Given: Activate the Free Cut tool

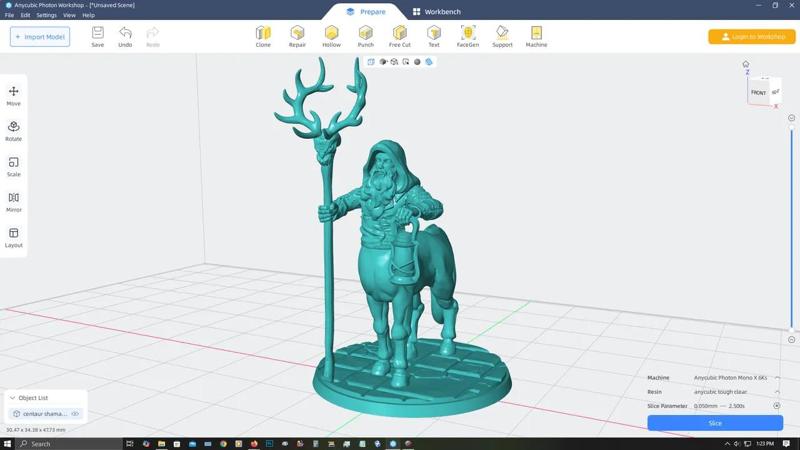Looking at the screenshot, I should click(x=400, y=37).
